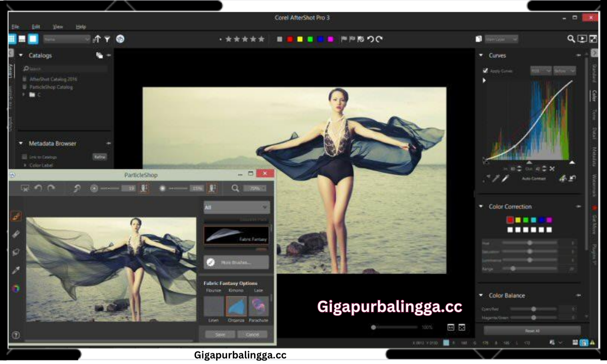Viewport: 607px width, 364px height.
Task: Open the View menu
Action: coord(58,26)
